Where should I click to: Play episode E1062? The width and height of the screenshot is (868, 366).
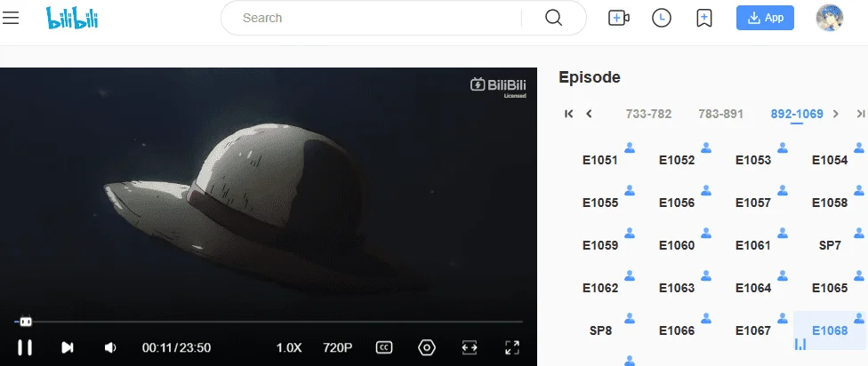[600, 288]
